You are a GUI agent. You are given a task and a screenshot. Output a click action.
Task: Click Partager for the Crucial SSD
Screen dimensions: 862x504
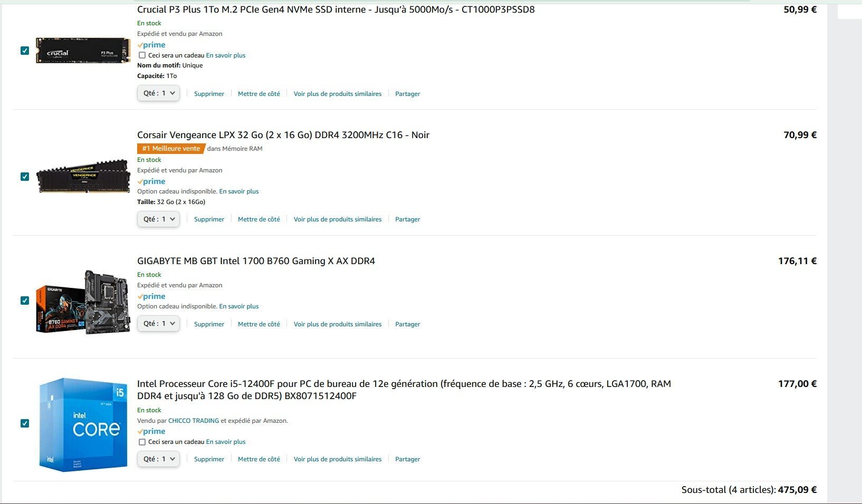[408, 94]
